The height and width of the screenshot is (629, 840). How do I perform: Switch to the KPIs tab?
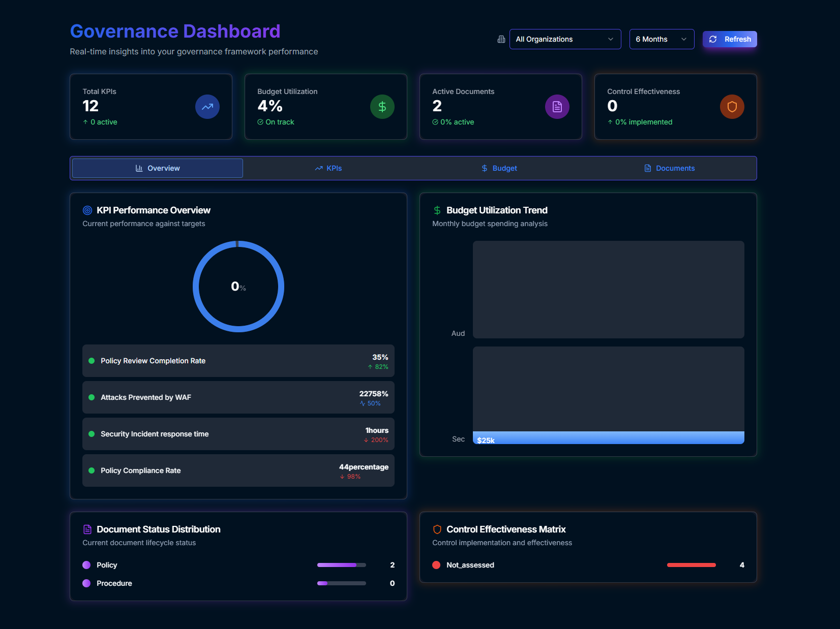point(328,168)
